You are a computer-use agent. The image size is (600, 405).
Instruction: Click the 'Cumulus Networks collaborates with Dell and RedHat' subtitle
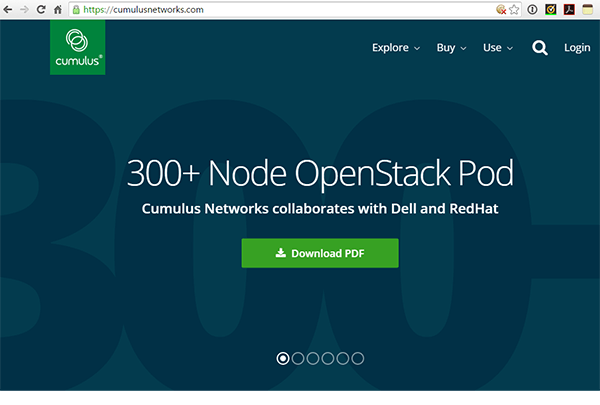pos(320,209)
